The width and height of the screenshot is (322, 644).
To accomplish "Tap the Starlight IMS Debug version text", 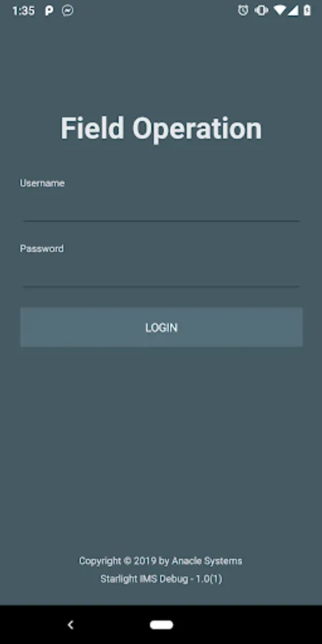I will [145, 579].
